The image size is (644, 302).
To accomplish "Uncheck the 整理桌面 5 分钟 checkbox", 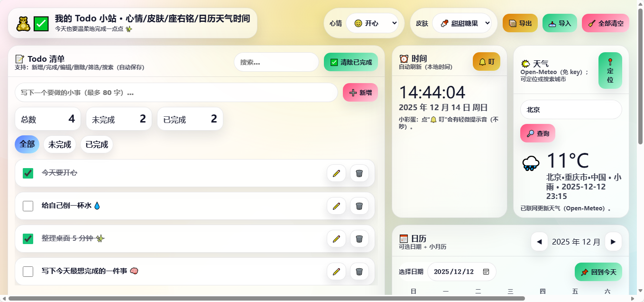I will 28,239.
